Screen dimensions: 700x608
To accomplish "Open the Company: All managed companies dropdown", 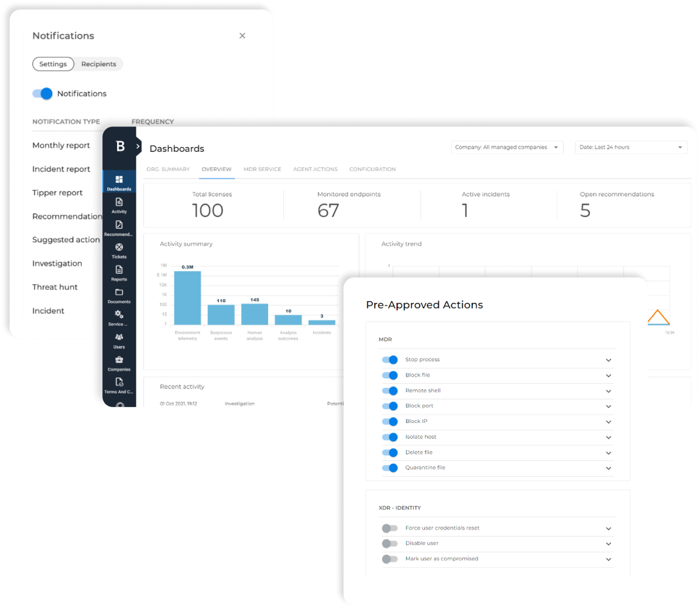I will (x=506, y=147).
